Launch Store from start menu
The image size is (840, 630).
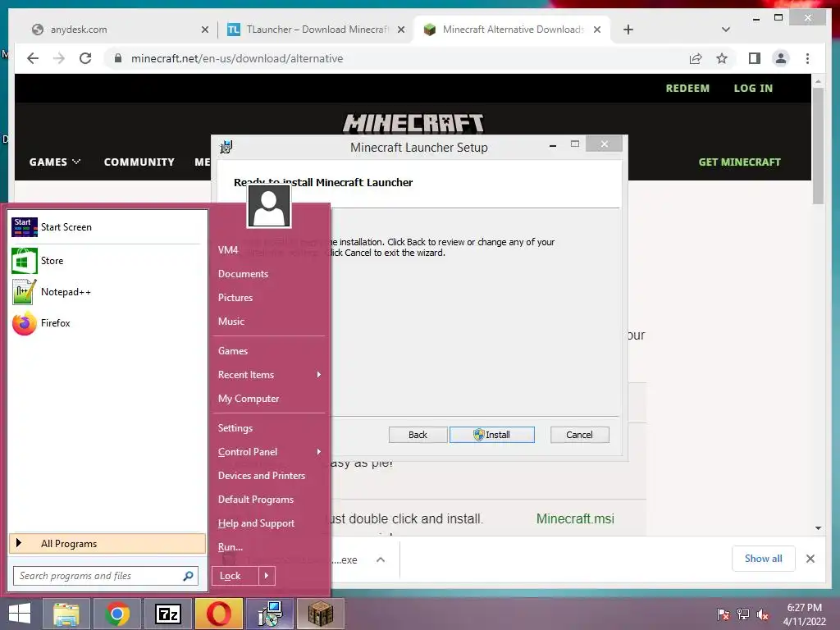pyautogui.click(x=24, y=261)
